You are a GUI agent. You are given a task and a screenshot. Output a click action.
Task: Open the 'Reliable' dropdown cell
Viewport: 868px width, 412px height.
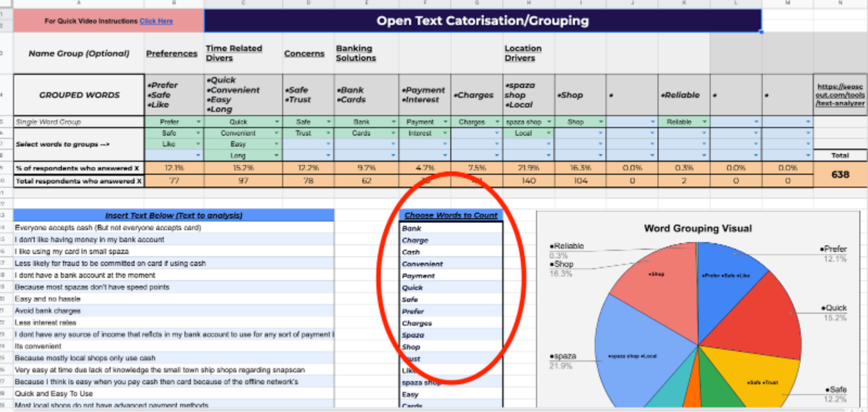[684, 122]
